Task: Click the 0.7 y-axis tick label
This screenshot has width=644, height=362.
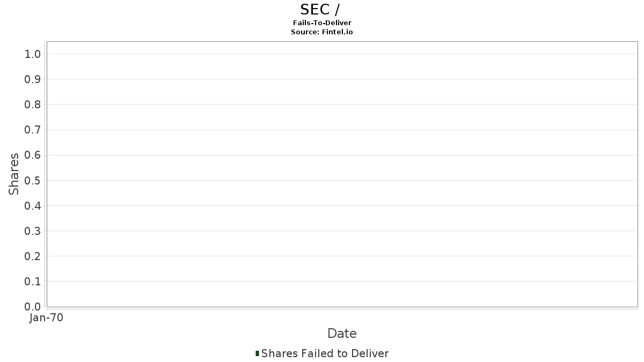Action: pyautogui.click(x=33, y=130)
